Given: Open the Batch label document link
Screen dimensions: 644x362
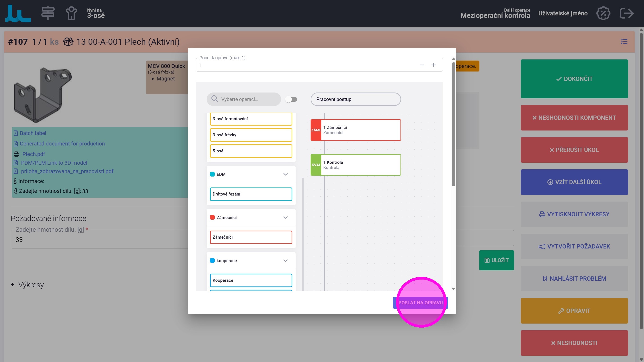Looking at the screenshot, I should 33,133.
